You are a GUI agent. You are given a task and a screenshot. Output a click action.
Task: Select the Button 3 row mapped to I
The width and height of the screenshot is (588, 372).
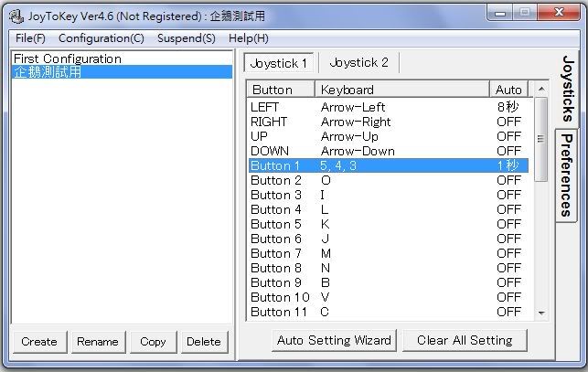click(389, 195)
